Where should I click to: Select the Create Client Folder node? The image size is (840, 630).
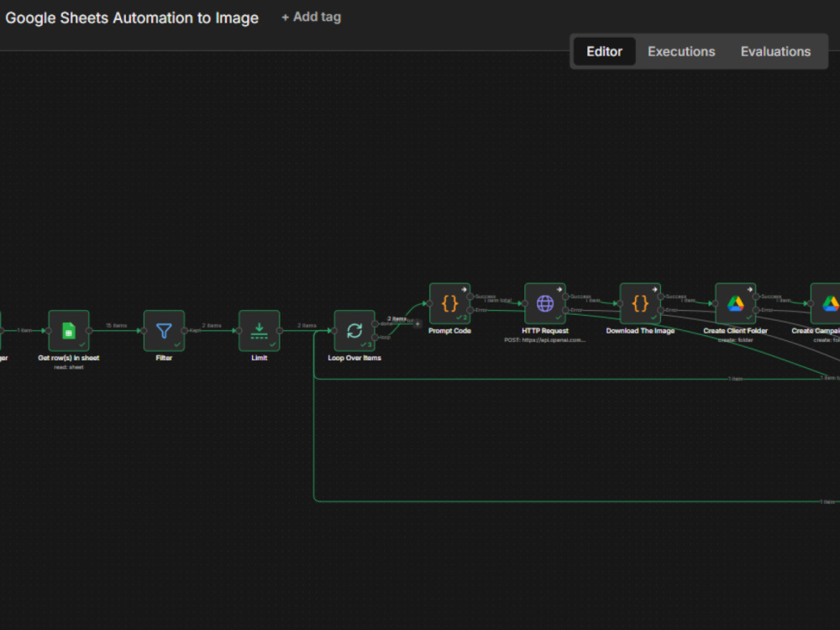(x=736, y=303)
